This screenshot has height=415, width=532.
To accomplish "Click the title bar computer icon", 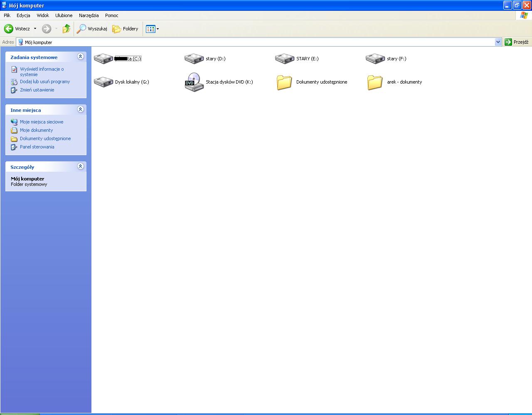I will tap(4, 5).
